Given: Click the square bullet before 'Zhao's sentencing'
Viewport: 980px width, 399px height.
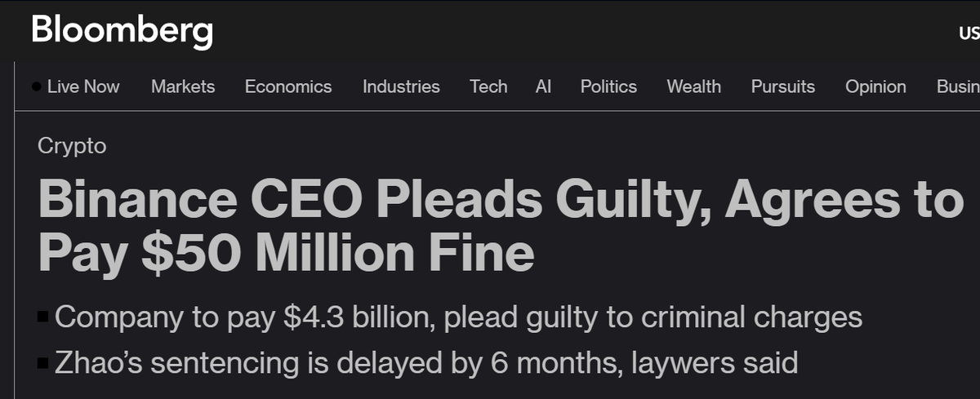Looking at the screenshot, I should [x=43, y=361].
